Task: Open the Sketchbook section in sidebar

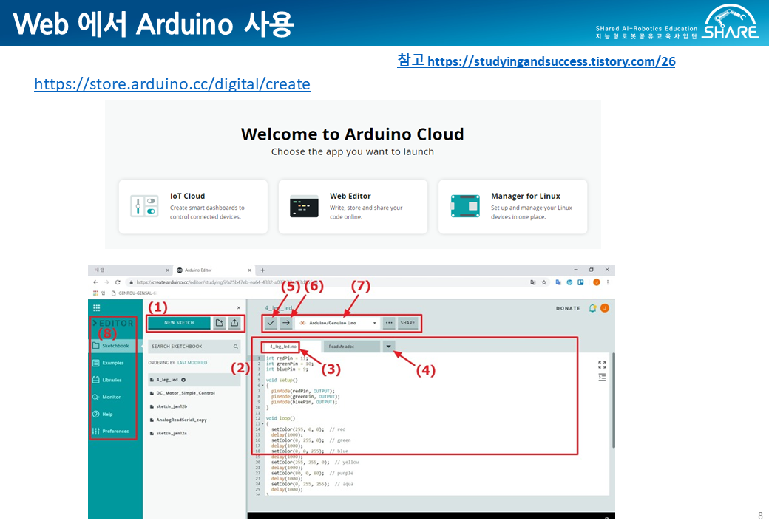Action: pyautogui.click(x=115, y=346)
